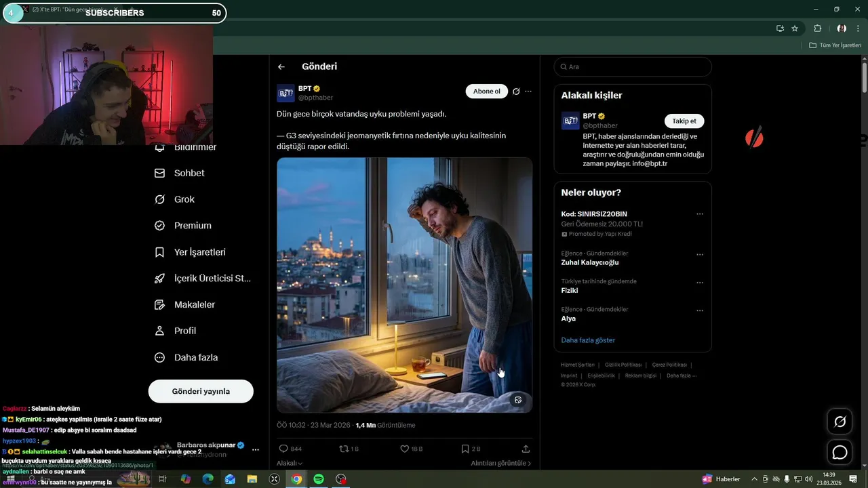Screen dimensions: 868x488
Task: Click the Abone ol button
Action: 486,91
